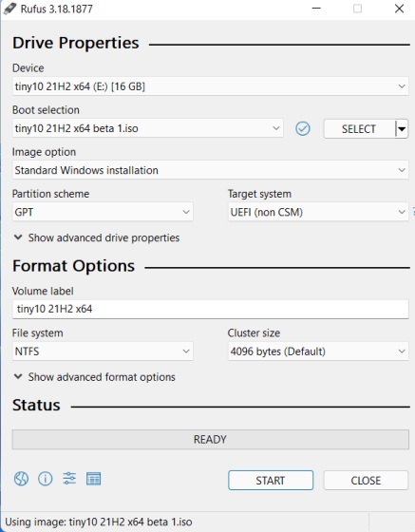Open the Boot selection dropdown

pyautogui.click(x=147, y=128)
